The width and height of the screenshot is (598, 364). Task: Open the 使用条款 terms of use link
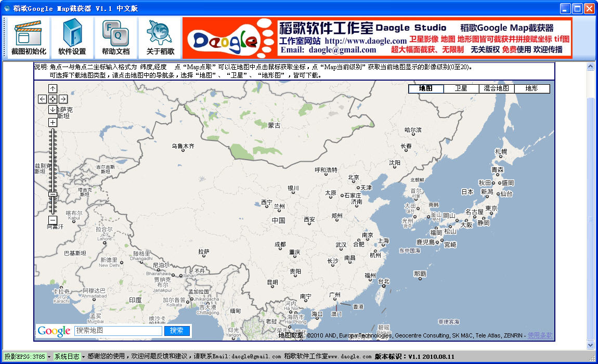[x=540, y=335]
